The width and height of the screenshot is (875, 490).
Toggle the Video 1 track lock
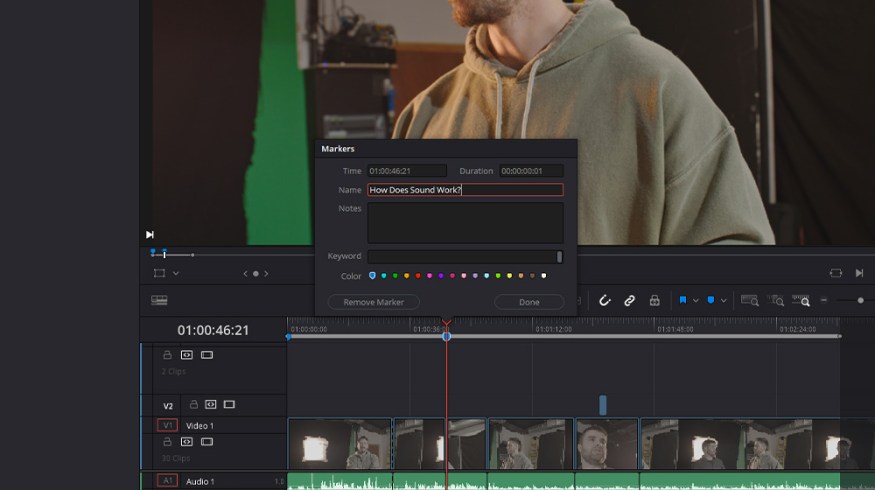[167, 441]
